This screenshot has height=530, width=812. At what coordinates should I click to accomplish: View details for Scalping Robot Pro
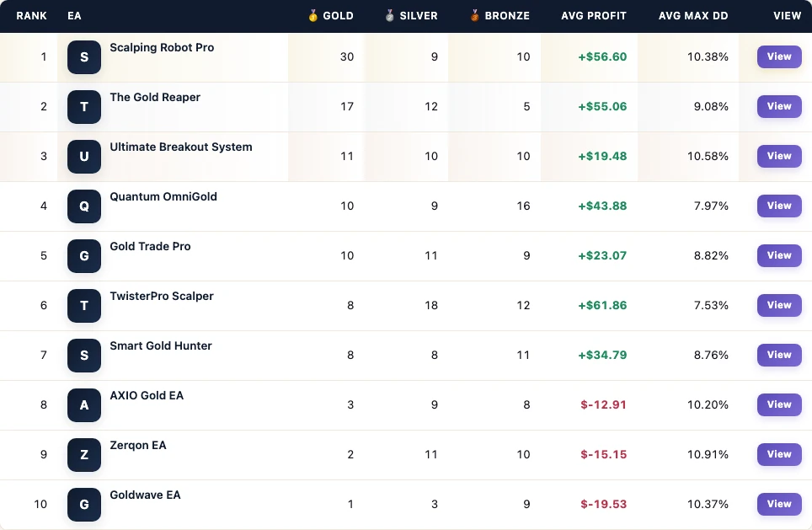tap(779, 56)
